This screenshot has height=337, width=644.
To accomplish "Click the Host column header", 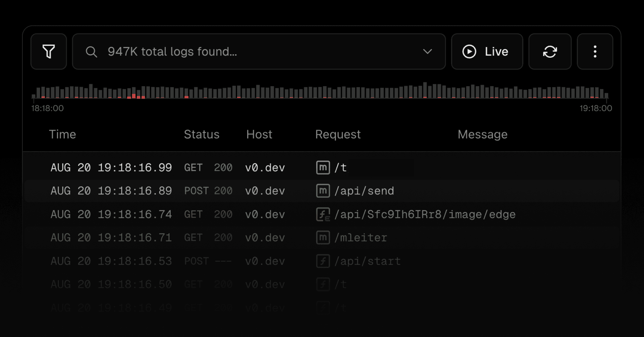I will pyautogui.click(x=259, y=134).
